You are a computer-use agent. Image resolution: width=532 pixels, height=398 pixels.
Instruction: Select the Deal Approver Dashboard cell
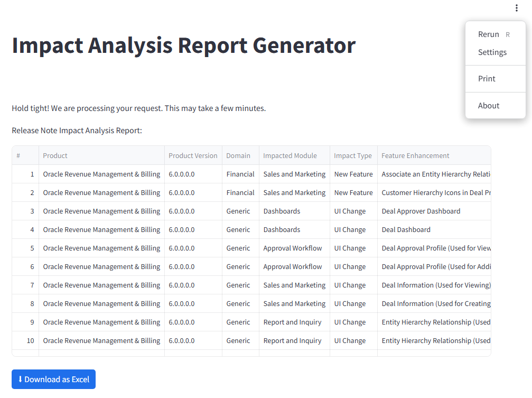pyautogui.click(x=421, y=211)
